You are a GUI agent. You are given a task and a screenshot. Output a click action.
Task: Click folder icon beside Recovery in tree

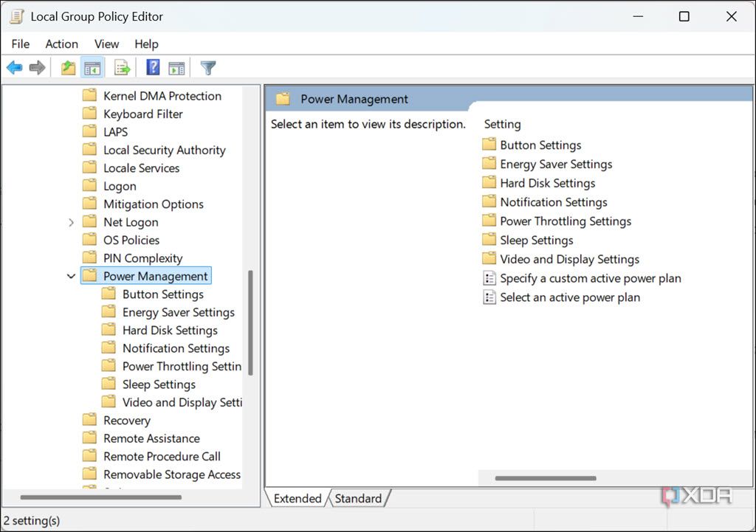click(x=89, y=419)
